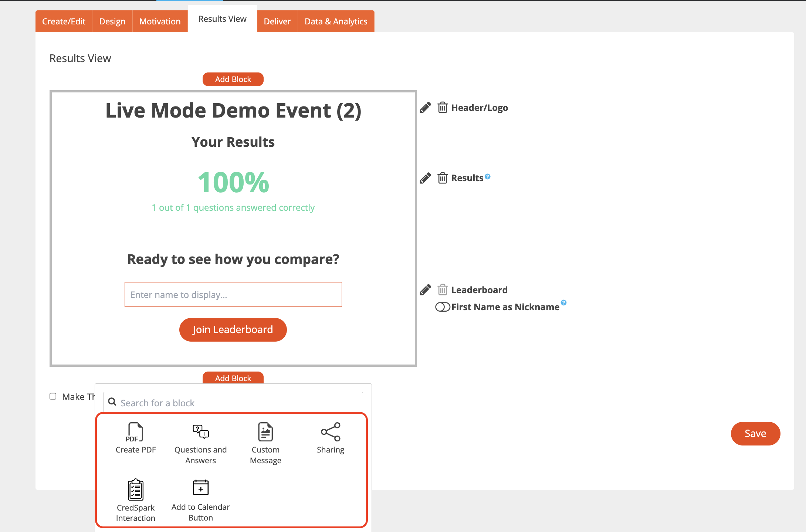Check the 'Make Th...' checkbox
806x532 pixels.
53,396
